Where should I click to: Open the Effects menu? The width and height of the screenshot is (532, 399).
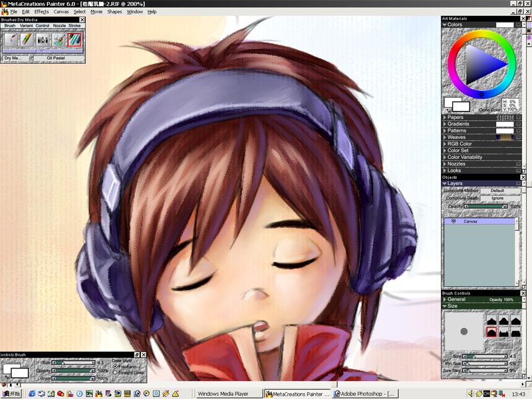tap(42, 12)
